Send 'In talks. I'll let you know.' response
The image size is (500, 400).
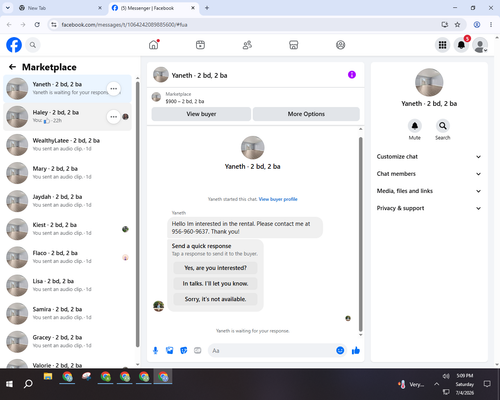tap(215, 283)
